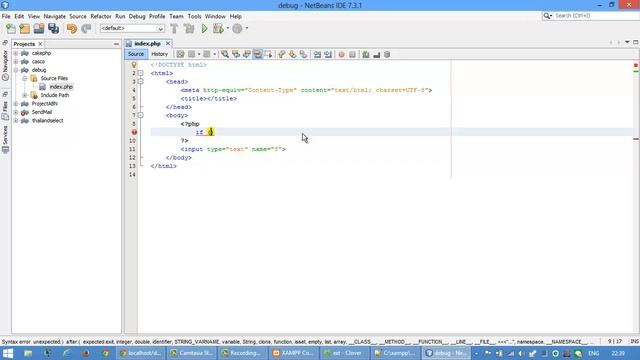Open the Window menu
This screenshot has height=360, width=640.
(215, 16)
